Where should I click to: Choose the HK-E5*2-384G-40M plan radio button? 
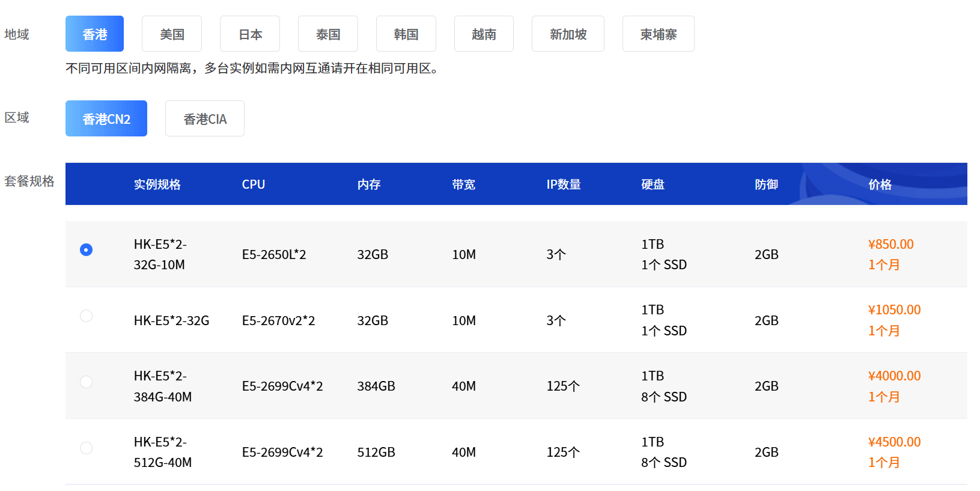tap(87, 382)
